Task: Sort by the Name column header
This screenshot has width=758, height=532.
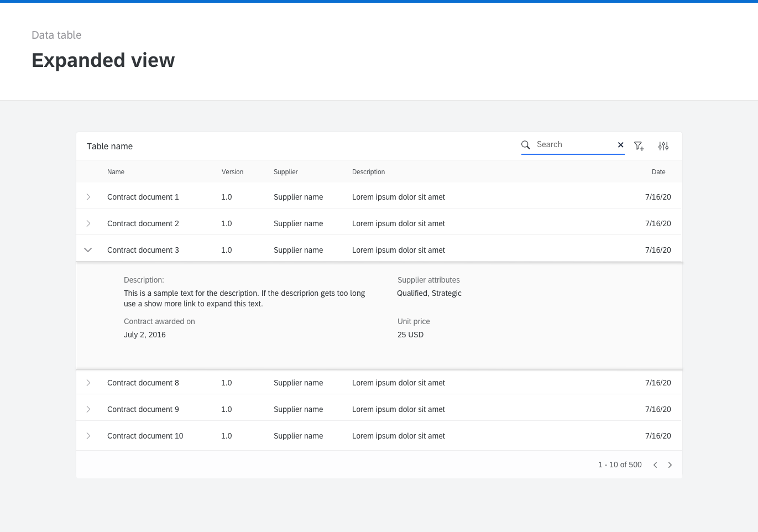Action: pos(116,172)
